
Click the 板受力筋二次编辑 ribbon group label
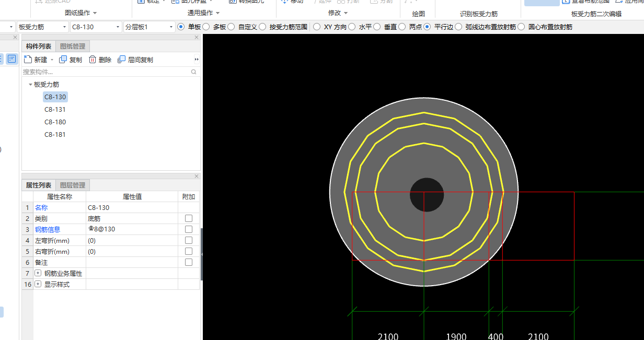pos(596,14)
